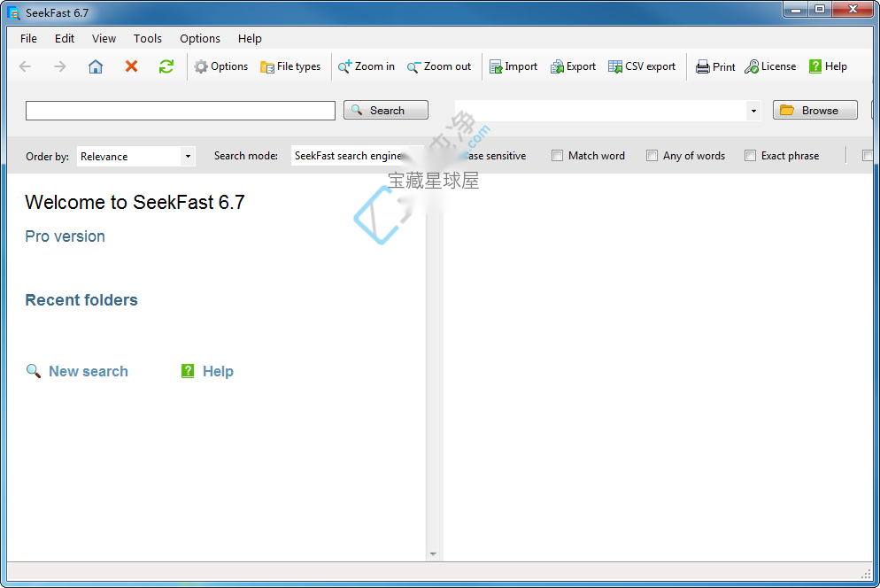Image resolution: width=880 pixels, height=588 pixels.
Task: Click the Case sensitive option label
Action: click(x=496, y=156)
